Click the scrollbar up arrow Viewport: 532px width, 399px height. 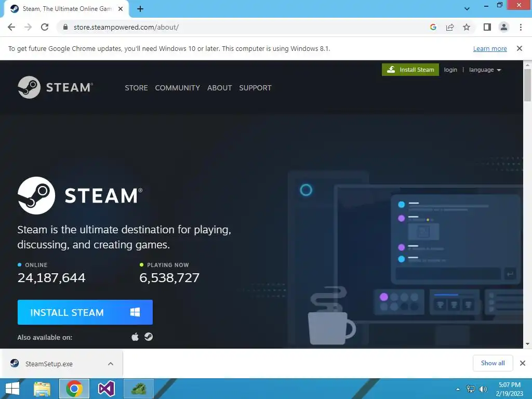(527, 65)
